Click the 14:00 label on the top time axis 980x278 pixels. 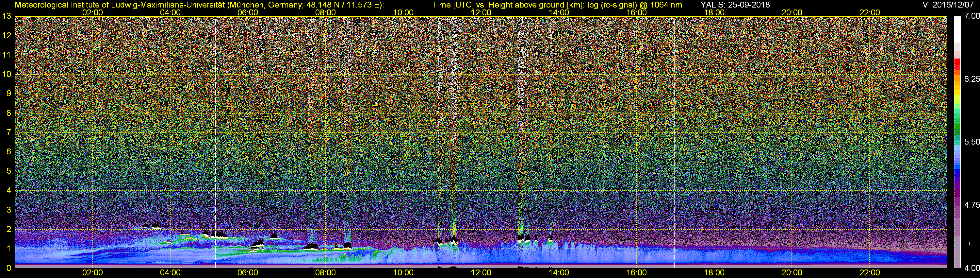coord(559,12)
